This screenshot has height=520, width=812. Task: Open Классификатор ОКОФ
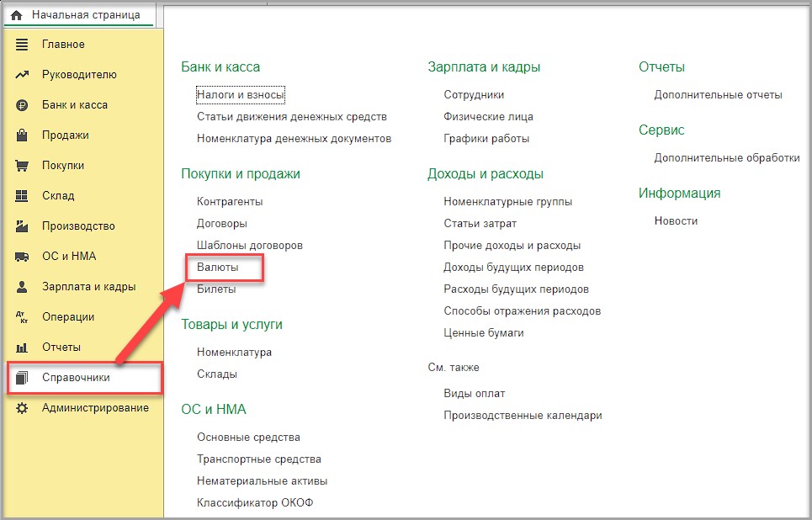pos(255,502)
